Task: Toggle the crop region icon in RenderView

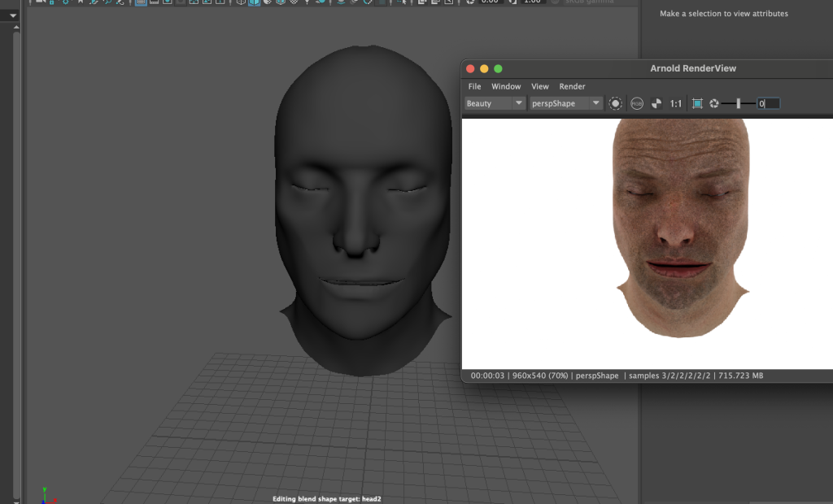Action: (697, 103)
